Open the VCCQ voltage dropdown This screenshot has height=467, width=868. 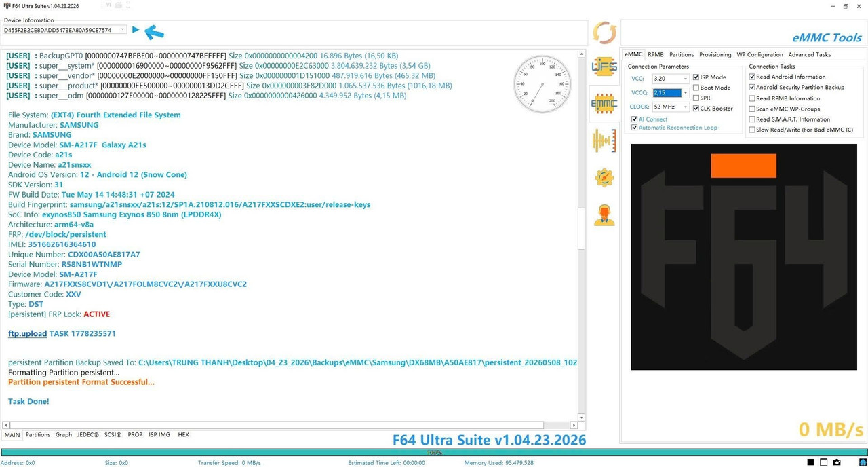686,93
